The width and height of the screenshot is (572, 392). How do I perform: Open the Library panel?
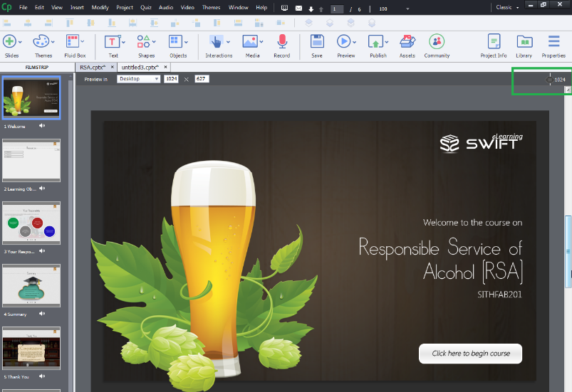tap(524, 41)
